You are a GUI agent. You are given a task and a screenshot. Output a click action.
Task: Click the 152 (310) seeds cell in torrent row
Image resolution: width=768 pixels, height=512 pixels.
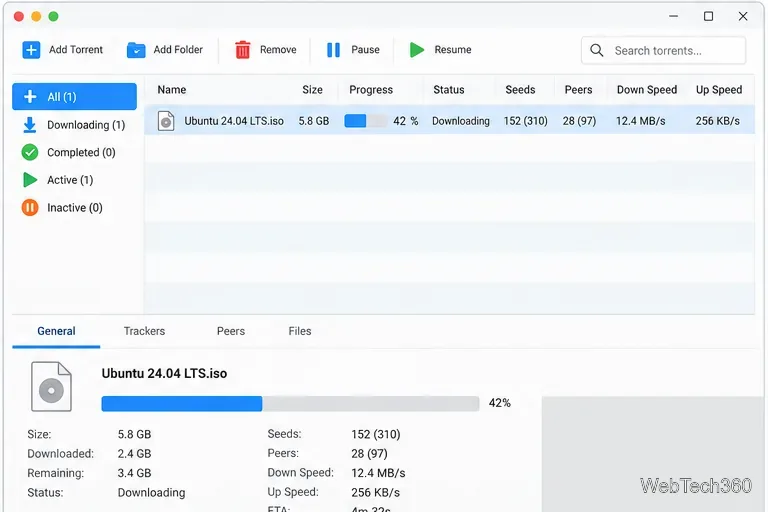pos(526,121)
